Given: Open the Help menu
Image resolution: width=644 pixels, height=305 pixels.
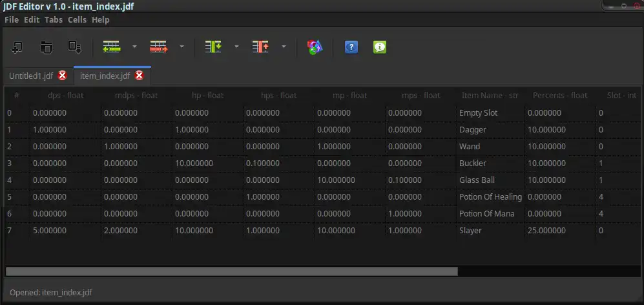Looking at the screenshot, I should (x=101, y=20).
